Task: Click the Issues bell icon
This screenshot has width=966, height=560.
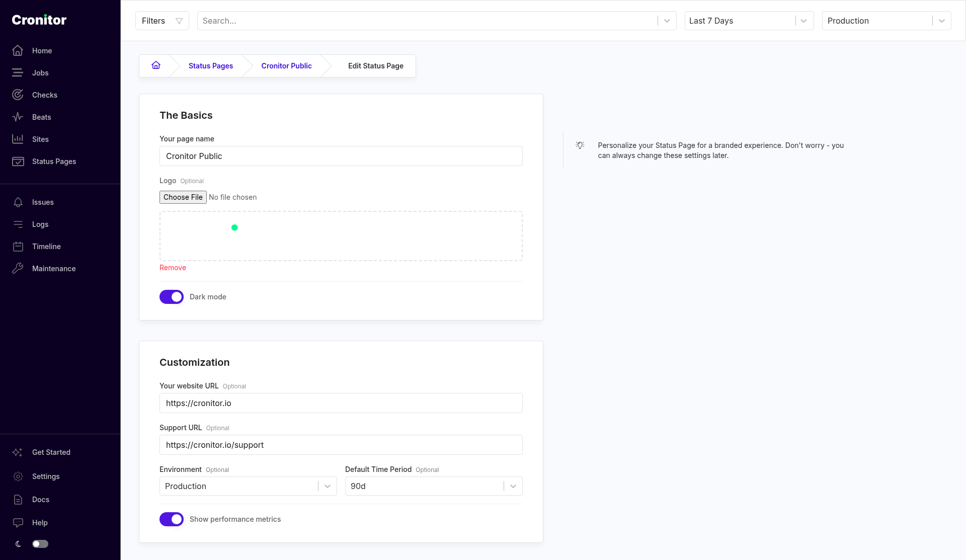Action: pyautogui.click(x=18, y=202)
